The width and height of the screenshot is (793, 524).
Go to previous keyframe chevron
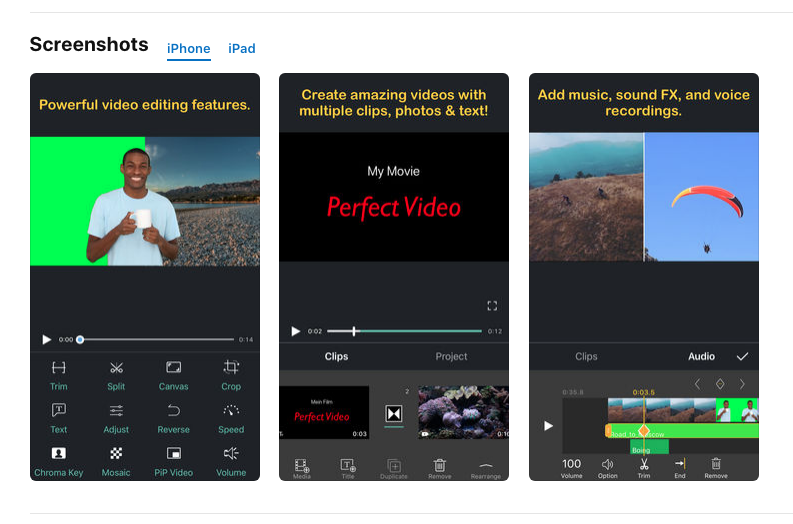point(697,384)
